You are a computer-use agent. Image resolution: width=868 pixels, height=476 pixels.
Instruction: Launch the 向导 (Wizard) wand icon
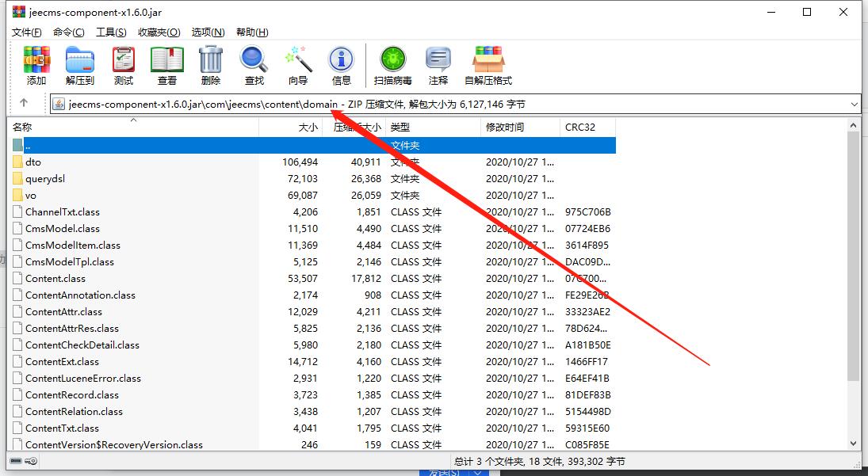298,64
